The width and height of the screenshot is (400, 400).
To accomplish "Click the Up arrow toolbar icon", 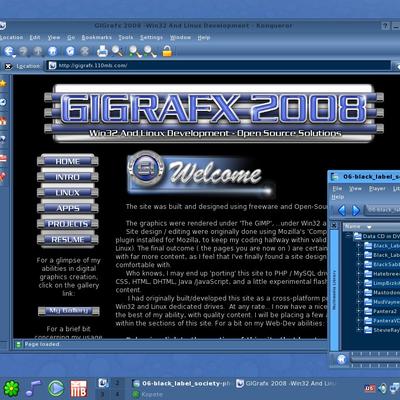I will coord(38,51).
